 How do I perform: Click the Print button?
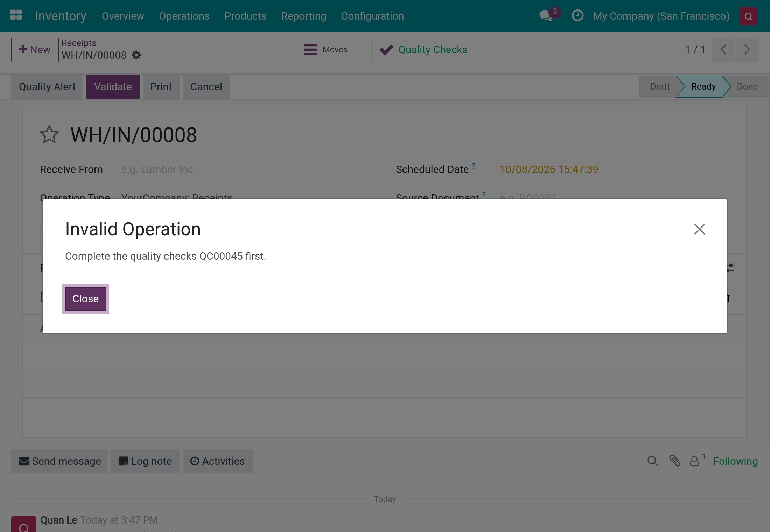tap(161, 87)
